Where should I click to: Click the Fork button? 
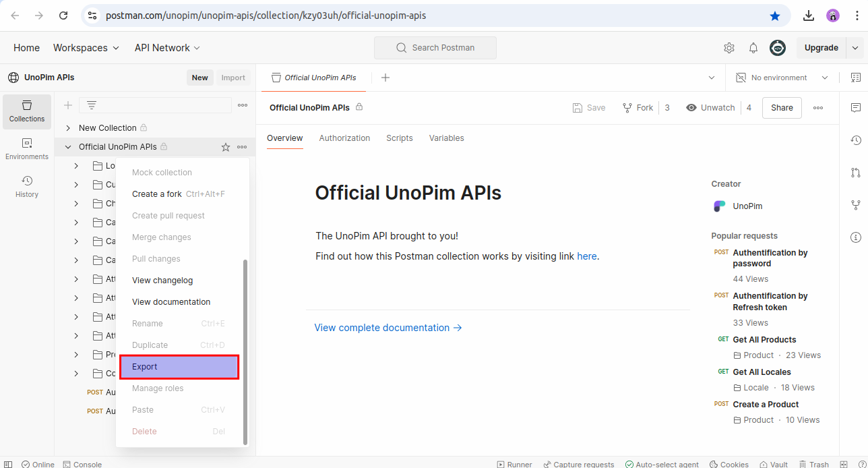[x=638, y=108]
